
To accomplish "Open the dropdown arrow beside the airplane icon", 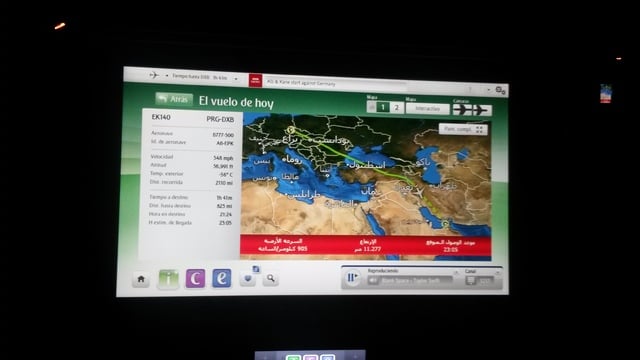I will point(167,76).
